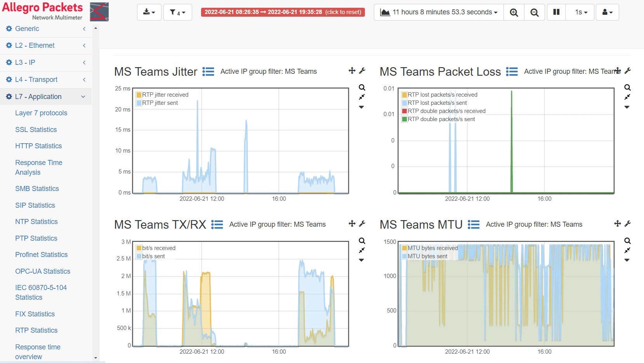644x363 pixels.
Task: Reset the red selected time range label
Action: coord(283,12)
